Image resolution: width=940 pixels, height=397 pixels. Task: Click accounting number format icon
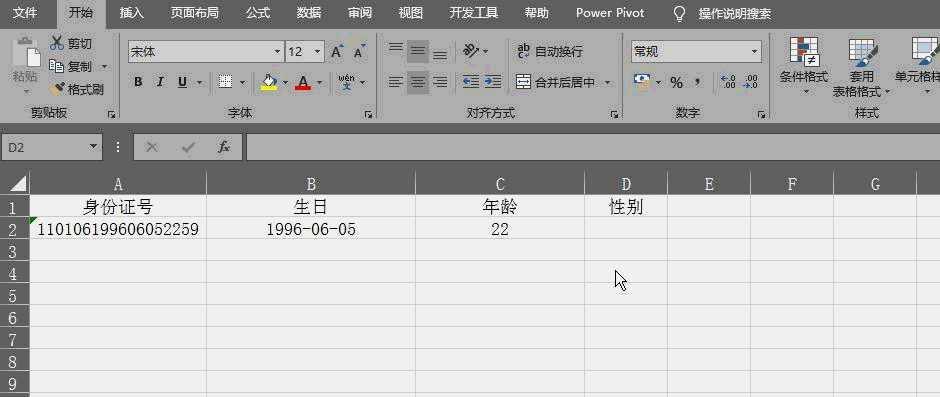642,82
